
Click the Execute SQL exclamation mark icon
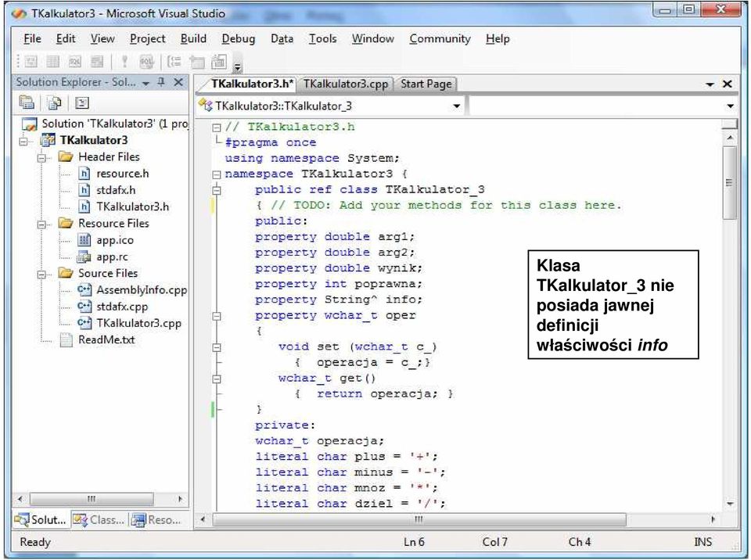[x=124, y=61]
